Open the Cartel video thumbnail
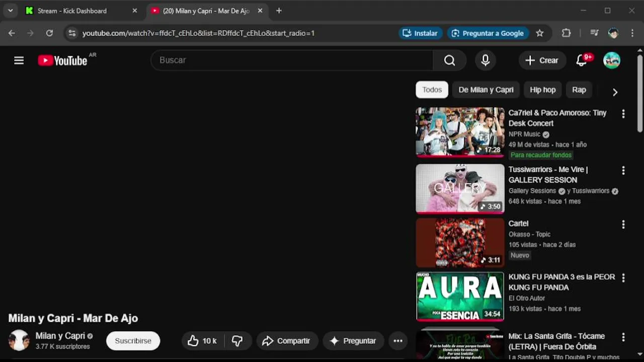Viewport: 644px width, 362px height. (x=460, y=242)
